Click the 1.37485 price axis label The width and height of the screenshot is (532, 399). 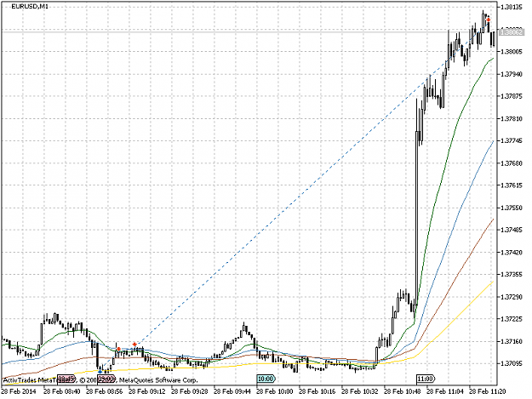click(x=512, y=230)
